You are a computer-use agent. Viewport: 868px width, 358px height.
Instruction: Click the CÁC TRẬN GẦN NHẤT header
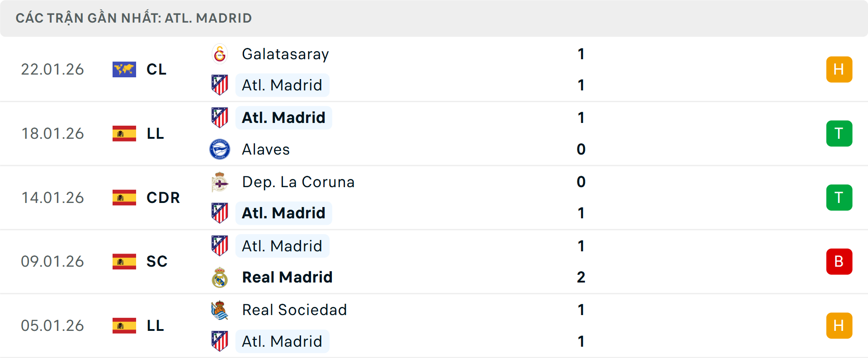click(134, 18)
